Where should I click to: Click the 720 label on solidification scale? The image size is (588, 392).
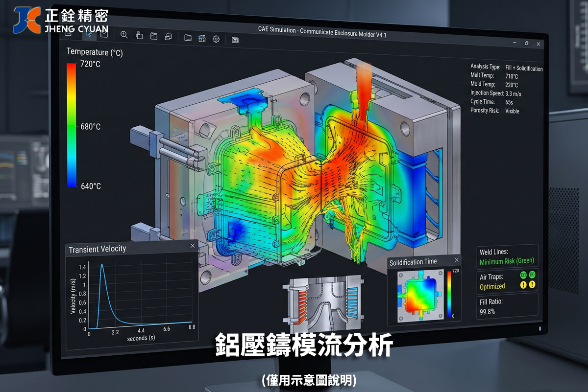point(455,271)
